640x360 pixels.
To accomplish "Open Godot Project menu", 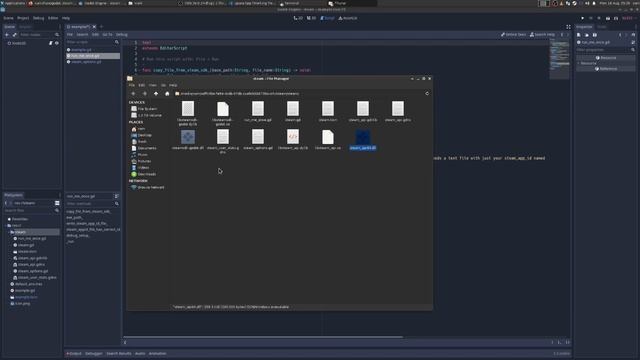I will point(23,18).
